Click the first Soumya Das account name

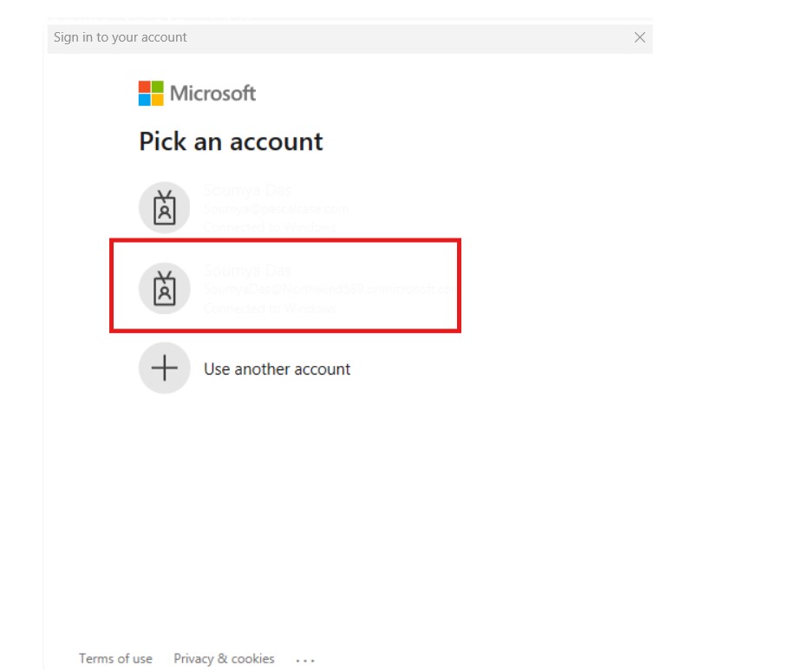point(246,191)
